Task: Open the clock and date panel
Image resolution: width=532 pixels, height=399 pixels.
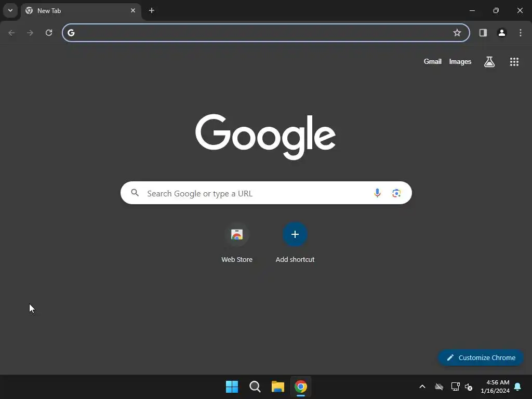Action: [x=495, y=387]
